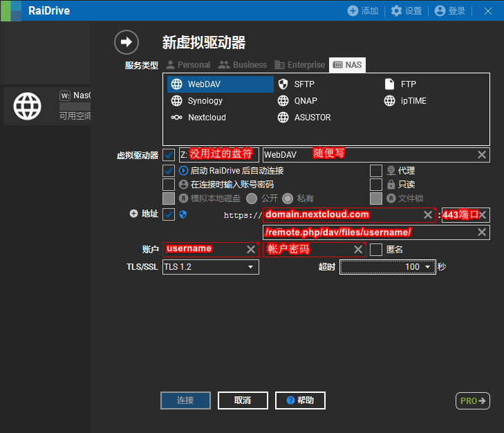504x433 pixels.
Task: Clear the username field with its X
Action: [x=251, y=249]
